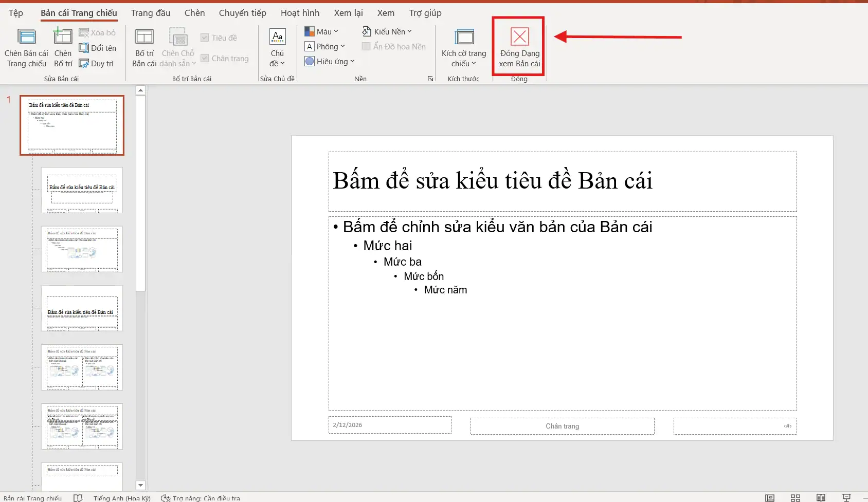
Task: Open the Đổi tên rename tool
Action: point(98,47)
